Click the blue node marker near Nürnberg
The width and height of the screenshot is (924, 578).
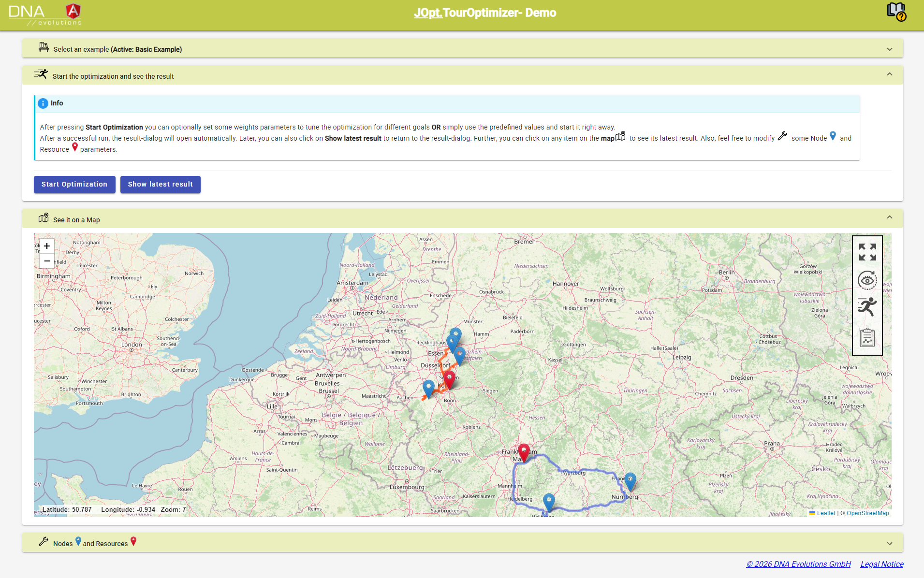pos(630,481)
